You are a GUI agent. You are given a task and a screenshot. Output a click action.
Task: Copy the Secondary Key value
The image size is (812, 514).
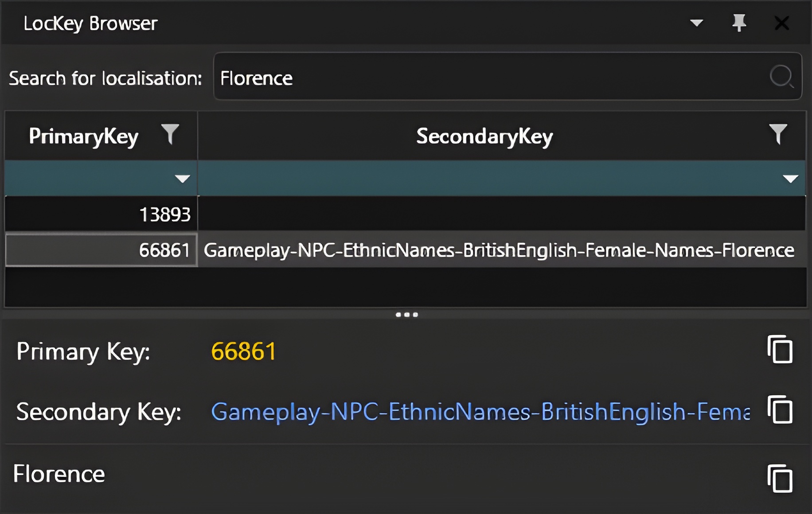(780, 410)
